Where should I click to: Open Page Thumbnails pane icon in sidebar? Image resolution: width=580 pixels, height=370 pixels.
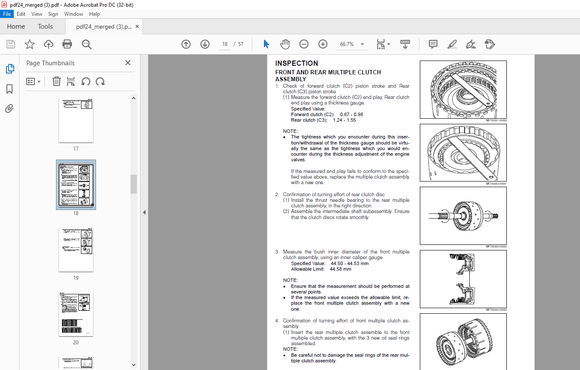coord(10,69)
